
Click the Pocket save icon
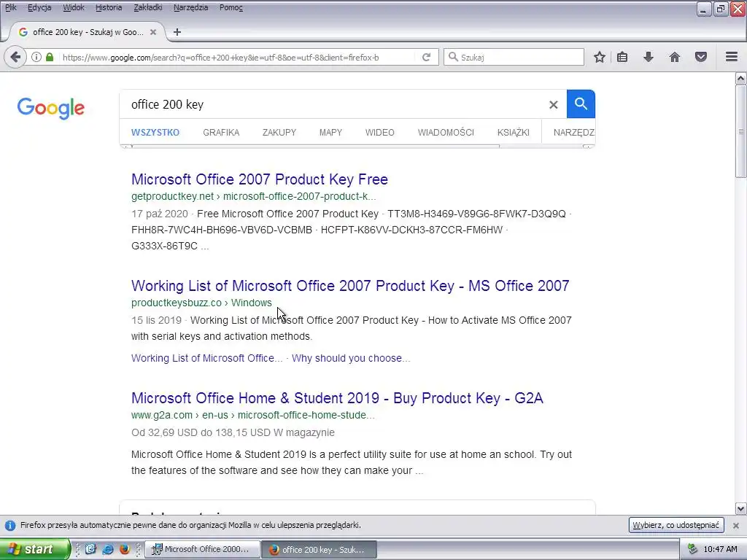[x=701, y=57]
